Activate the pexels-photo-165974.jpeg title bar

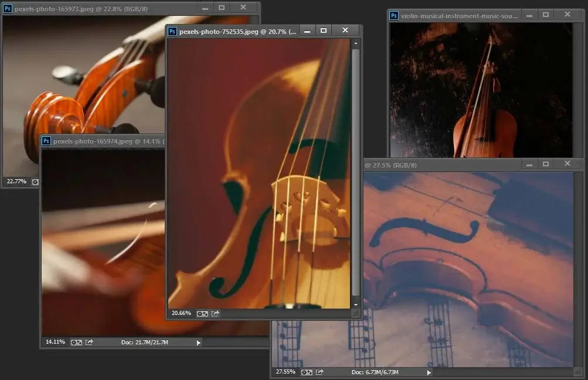(104, 141)
